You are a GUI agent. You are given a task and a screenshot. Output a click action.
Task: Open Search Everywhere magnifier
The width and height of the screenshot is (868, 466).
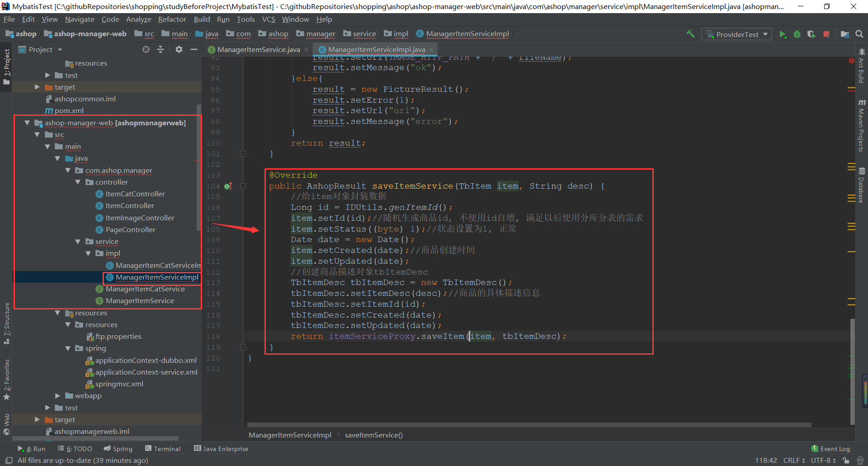click(x=859, y=34)
